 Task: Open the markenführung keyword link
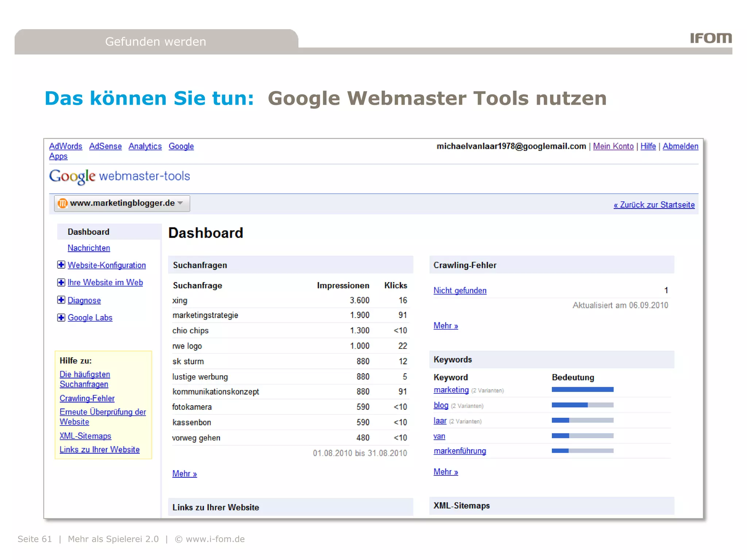[x=460, y=451]
